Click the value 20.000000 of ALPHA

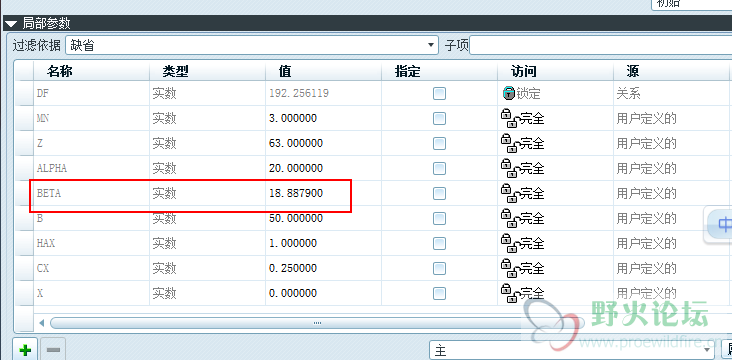296,168
